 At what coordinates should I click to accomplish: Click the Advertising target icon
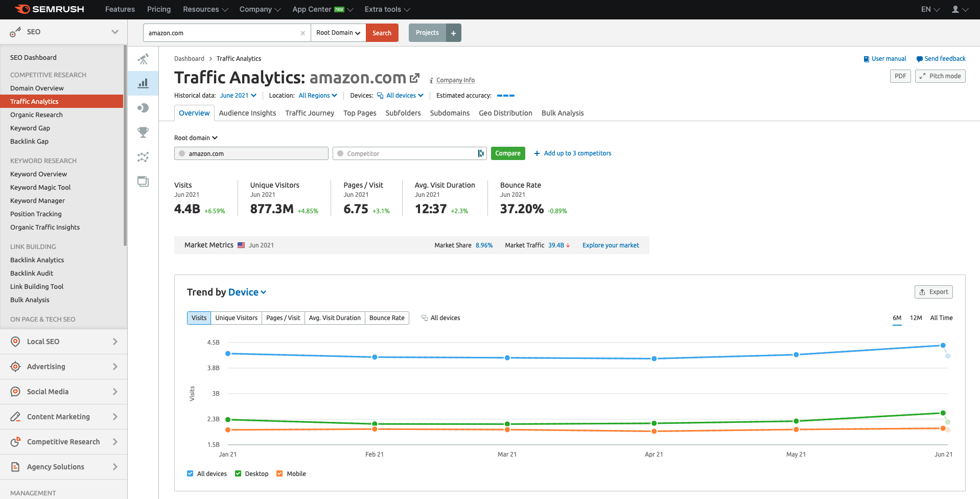click(15, 367)
